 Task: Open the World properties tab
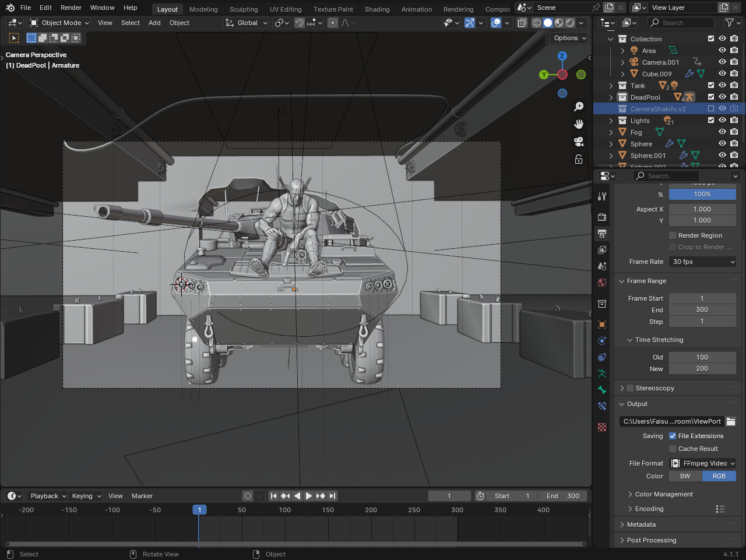click(602, 283)
